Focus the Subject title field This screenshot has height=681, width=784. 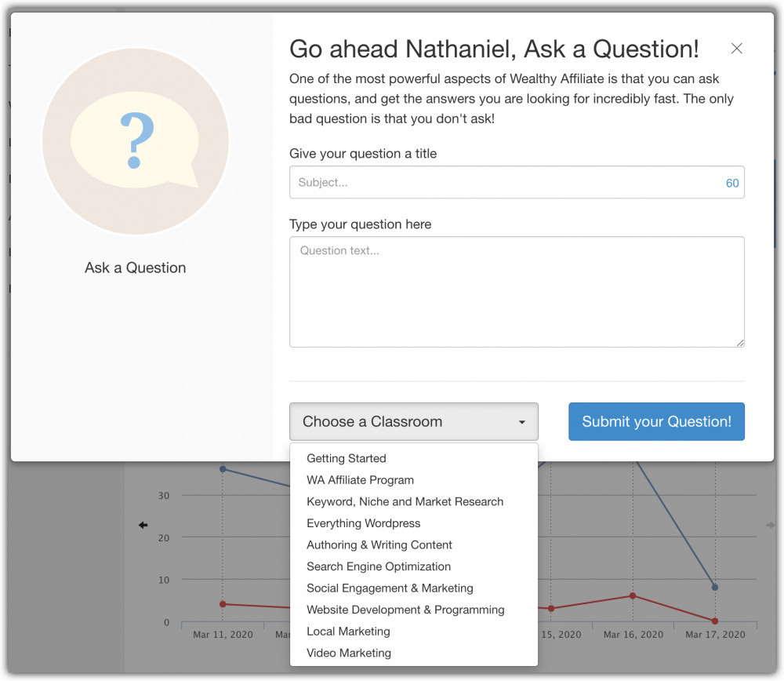coord(517,182)
